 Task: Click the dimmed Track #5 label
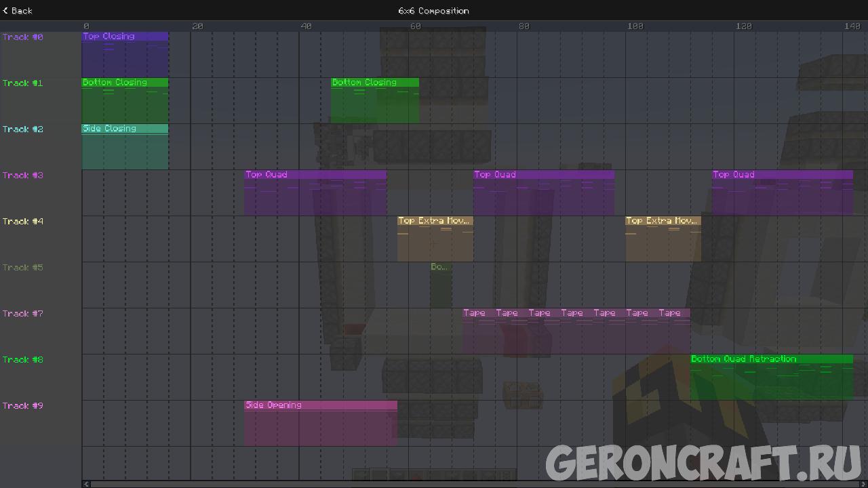coord(22,267)
